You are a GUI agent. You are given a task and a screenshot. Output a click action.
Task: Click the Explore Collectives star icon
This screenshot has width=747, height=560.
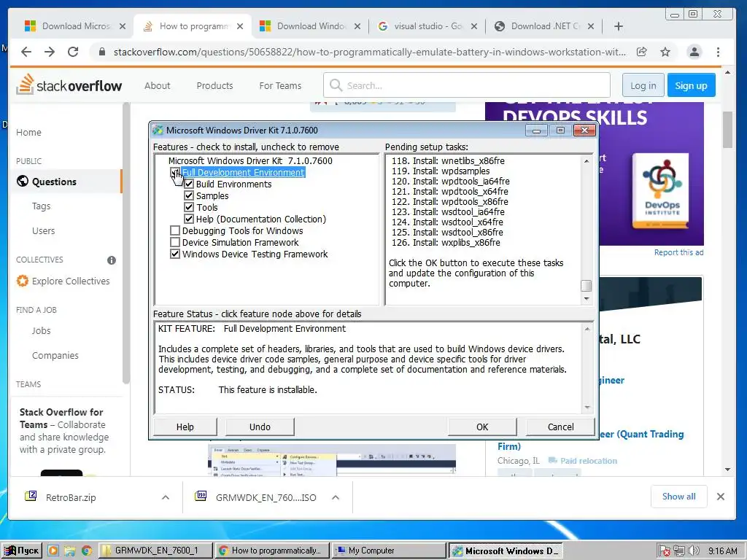point(23,281)
